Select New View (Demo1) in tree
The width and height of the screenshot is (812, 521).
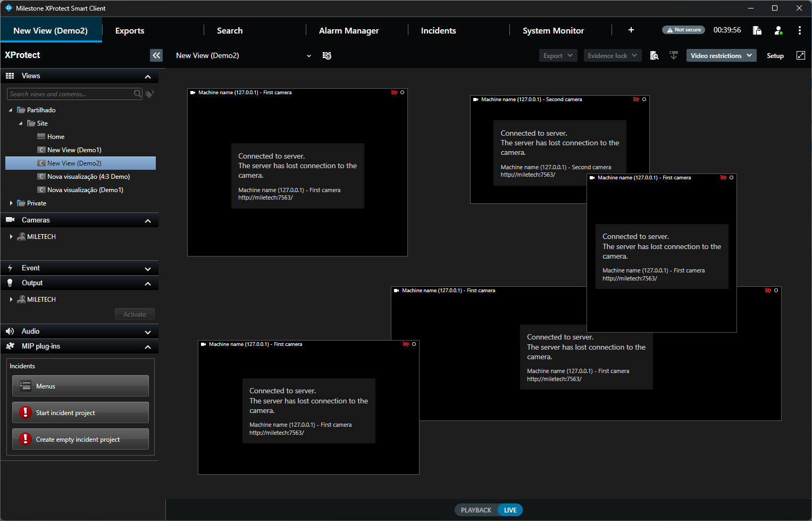pos(74,150)
